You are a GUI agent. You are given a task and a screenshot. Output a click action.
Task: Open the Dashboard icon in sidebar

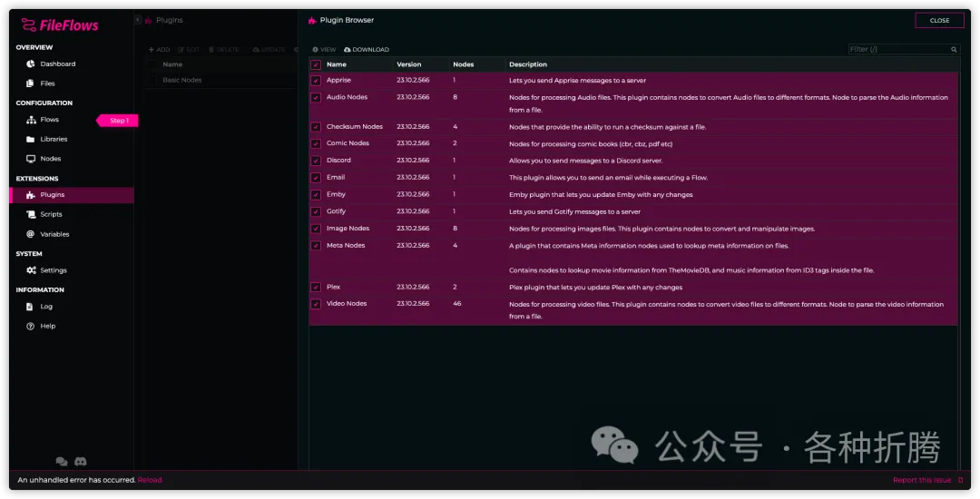coord(30,64)
